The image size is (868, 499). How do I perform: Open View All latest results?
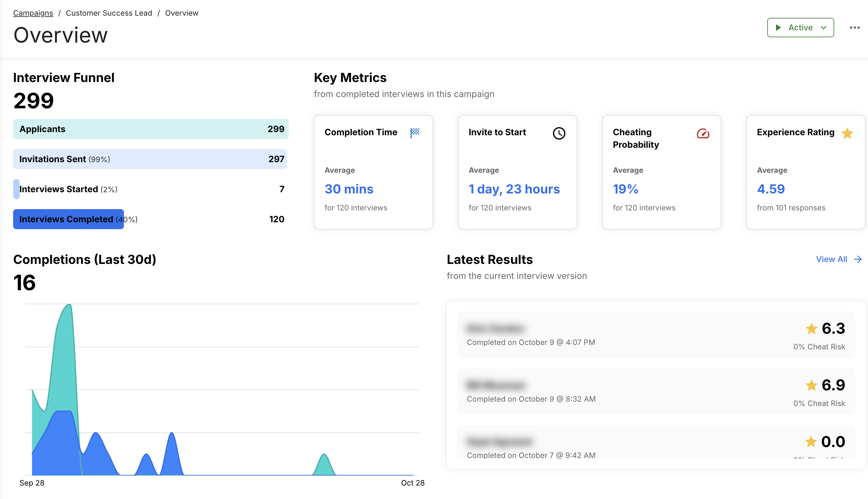point(831,259)
